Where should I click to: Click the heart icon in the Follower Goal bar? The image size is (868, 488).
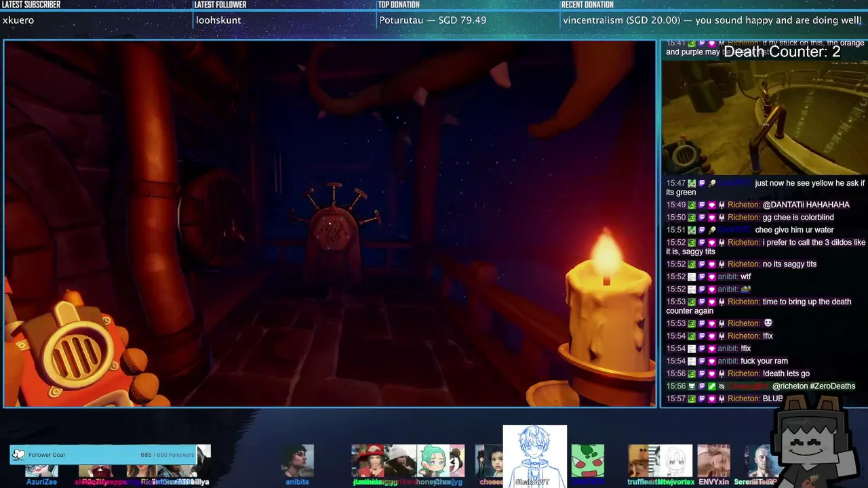tap(18, 455)
